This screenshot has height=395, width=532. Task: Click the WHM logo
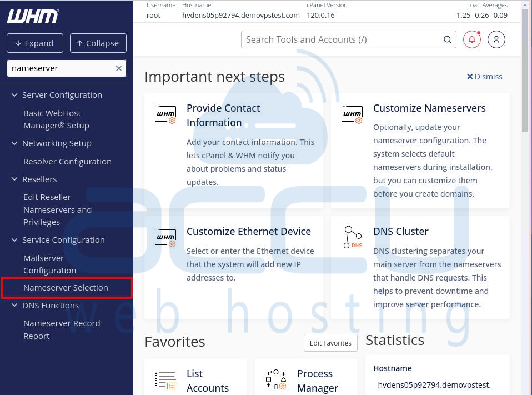click(x=33, y=16)
